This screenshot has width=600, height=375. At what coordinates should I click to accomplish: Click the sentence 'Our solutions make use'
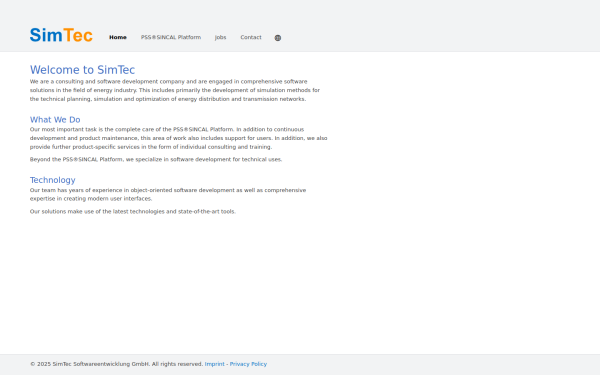click(x=133, y=211)
